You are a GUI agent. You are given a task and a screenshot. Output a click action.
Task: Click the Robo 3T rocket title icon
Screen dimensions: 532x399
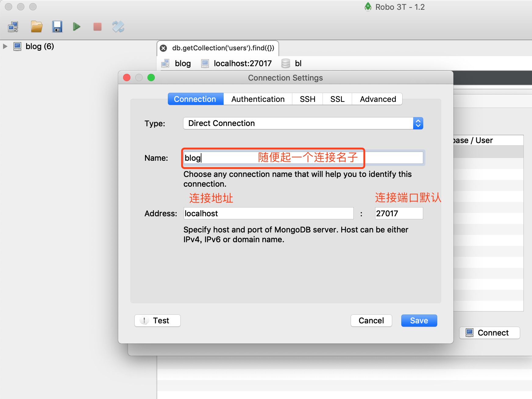(368, 7)
